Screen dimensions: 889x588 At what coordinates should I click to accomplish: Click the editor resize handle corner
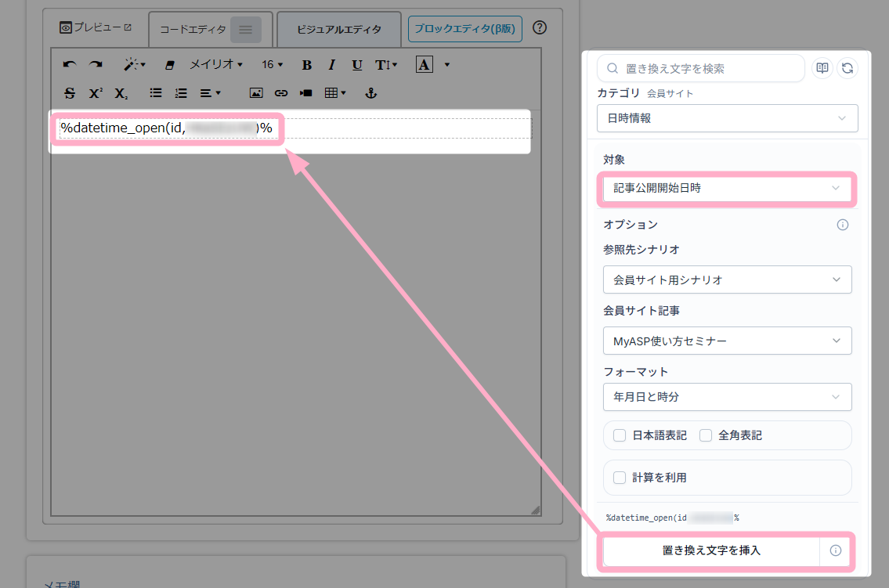click(x=535, y=510)
